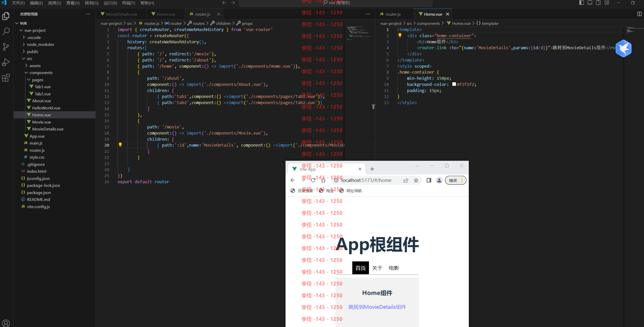The width and height of the screenshot is (644, 327).
Task: Click the floating blue bird assistant icon
Action: click(x=623, y=48)
